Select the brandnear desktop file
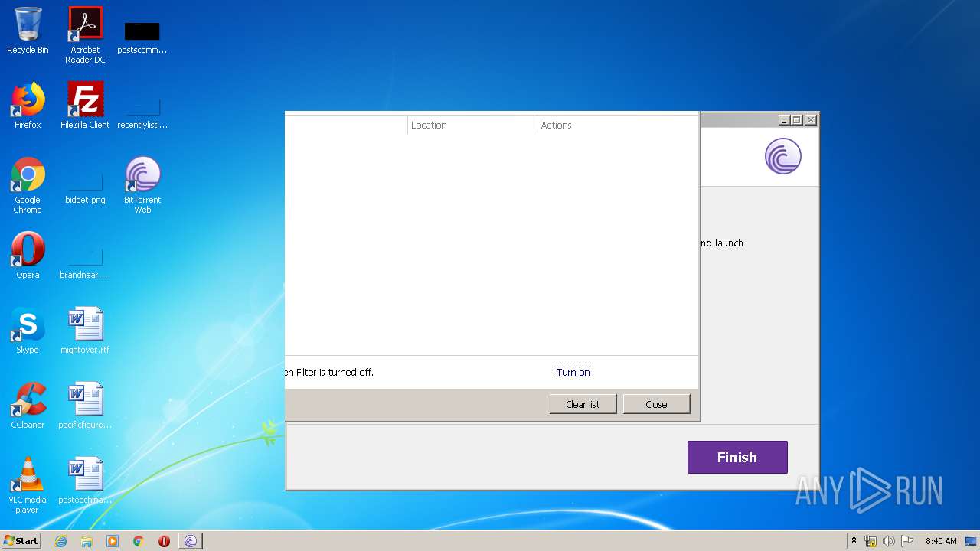The image size is (980, 551). pyautogui.click(x=85, y=262)
